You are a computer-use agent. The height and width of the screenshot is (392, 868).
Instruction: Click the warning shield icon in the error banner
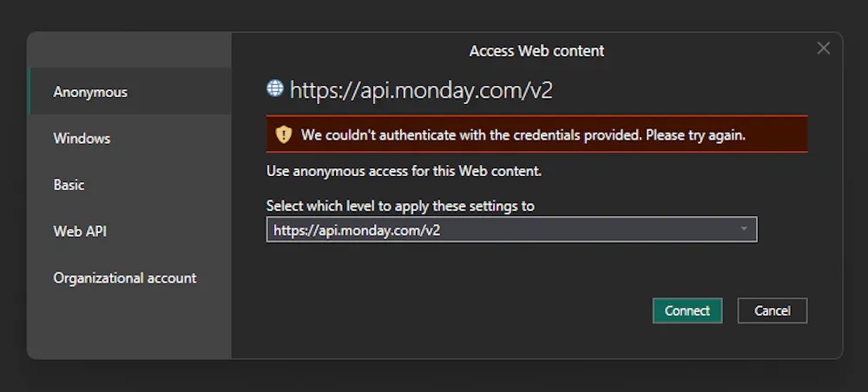[284, 134]
